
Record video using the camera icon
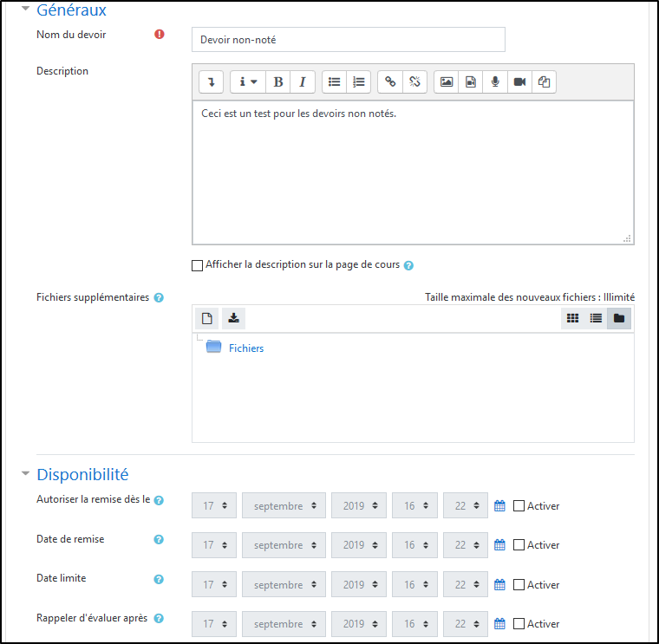pos(519,81)
